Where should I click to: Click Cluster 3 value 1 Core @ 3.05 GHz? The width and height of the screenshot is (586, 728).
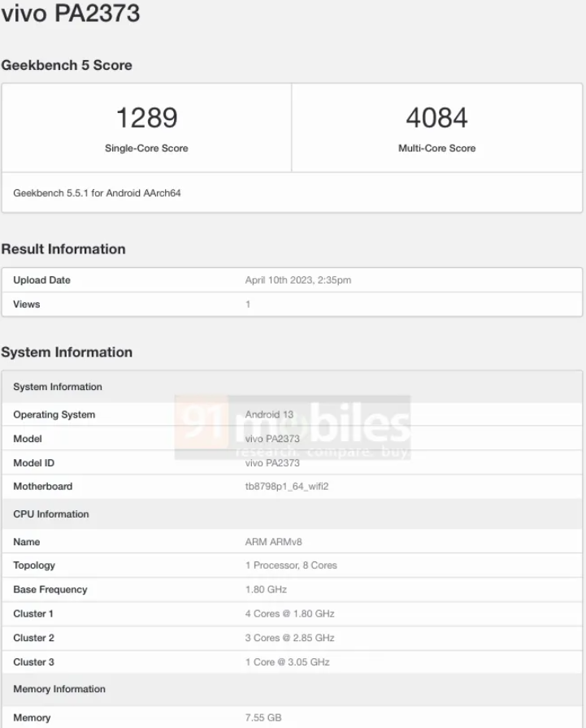coord(287,662)
